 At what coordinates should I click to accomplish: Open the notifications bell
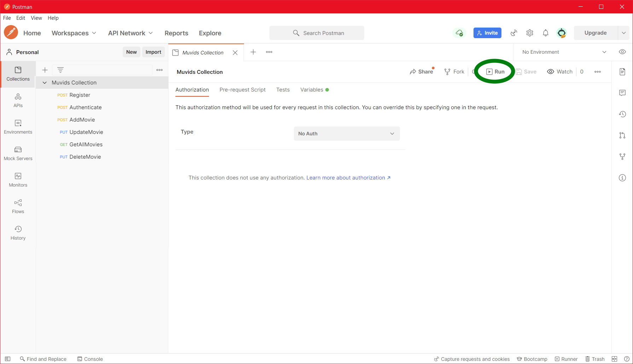546,33
